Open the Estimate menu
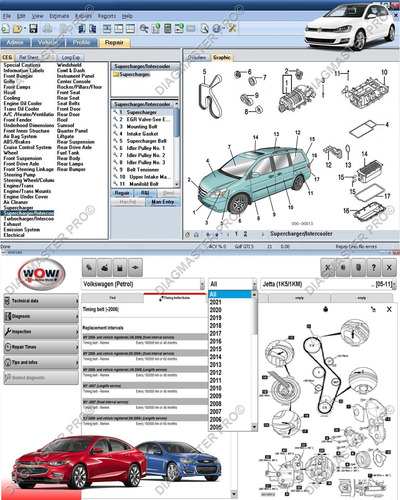The height and width of the screenshot is (500, 400). (59, 16)
